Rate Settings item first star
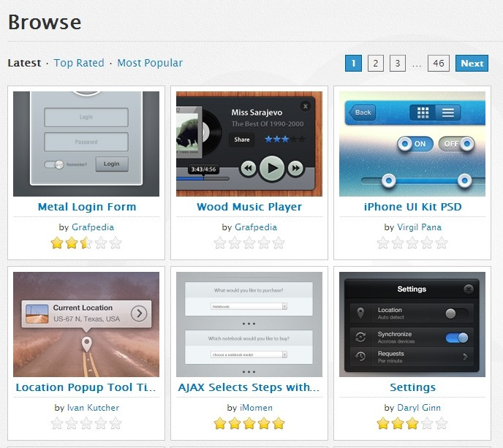The width and height of the screenshot is (503, 448). (x=383, y=423)
